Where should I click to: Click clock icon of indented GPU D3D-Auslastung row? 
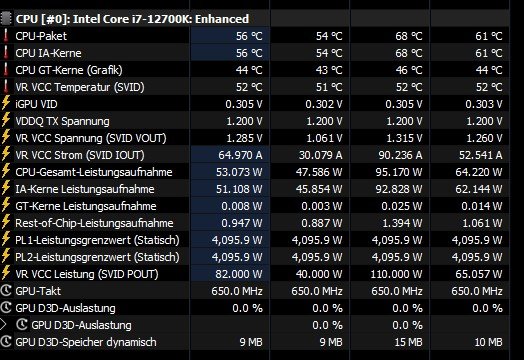click(x=22, y=325)
